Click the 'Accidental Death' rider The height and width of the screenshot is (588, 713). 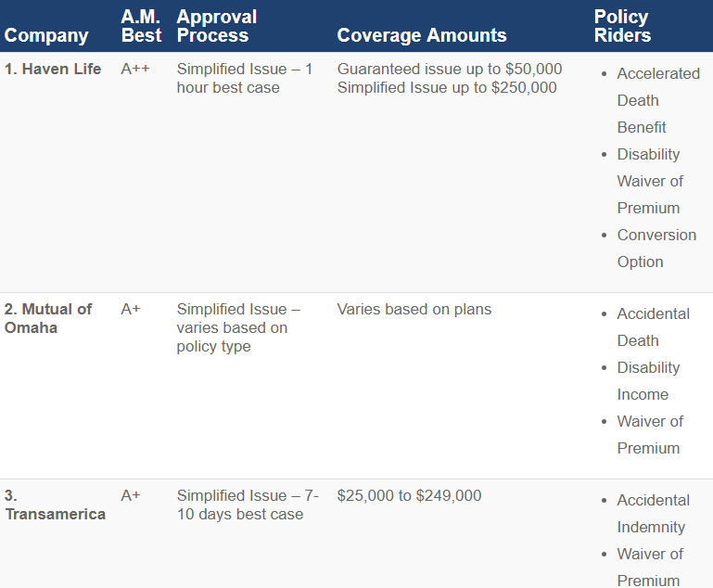tap(653, 327)
